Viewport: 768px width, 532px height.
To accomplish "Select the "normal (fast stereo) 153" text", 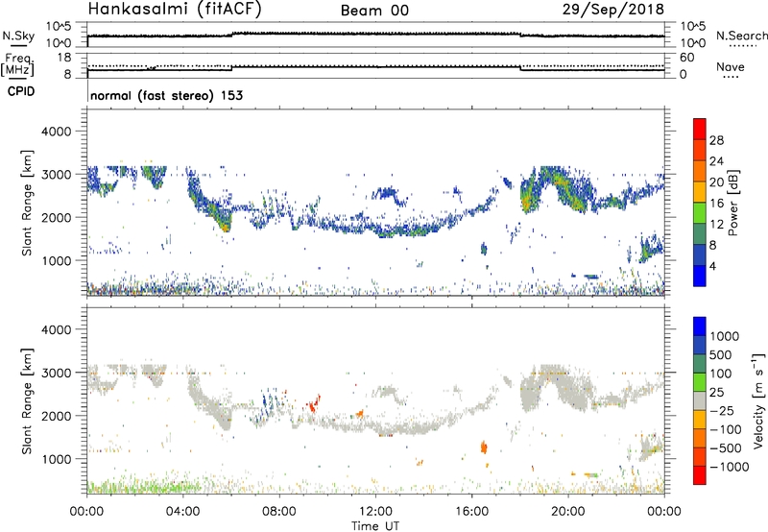I will pos(166,95).
